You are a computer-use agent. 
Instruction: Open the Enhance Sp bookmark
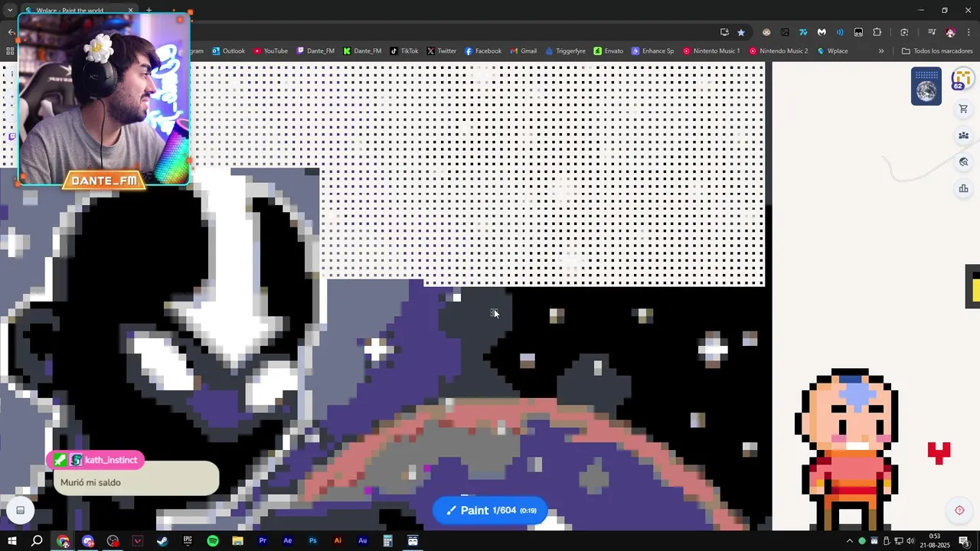(x=653, y=51)
